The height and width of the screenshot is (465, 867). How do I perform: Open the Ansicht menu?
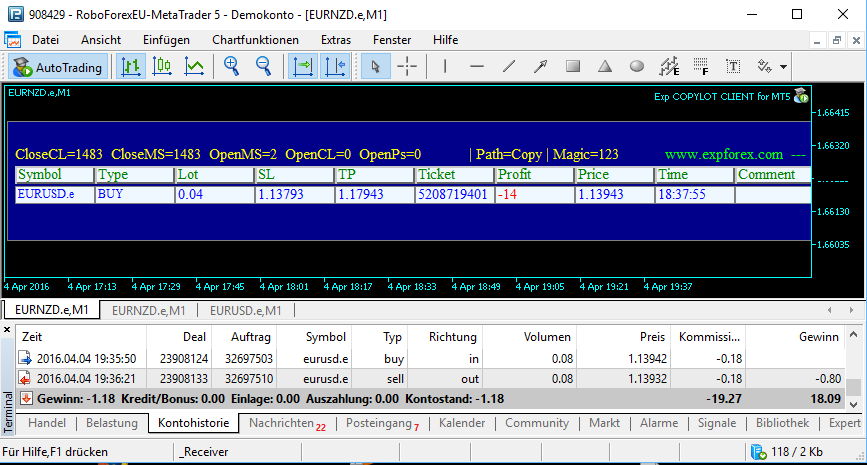(x=101, y=40)
